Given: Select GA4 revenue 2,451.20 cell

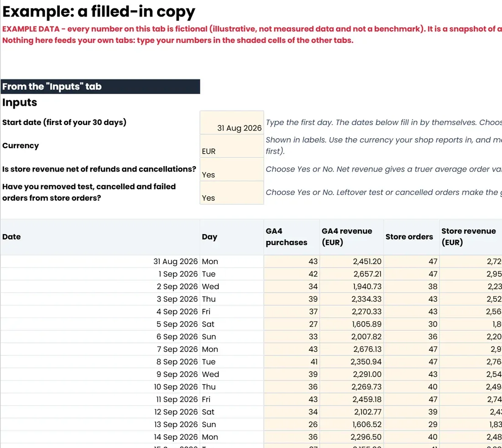Looking at the screenshot, I should click(x=351, y=261).
